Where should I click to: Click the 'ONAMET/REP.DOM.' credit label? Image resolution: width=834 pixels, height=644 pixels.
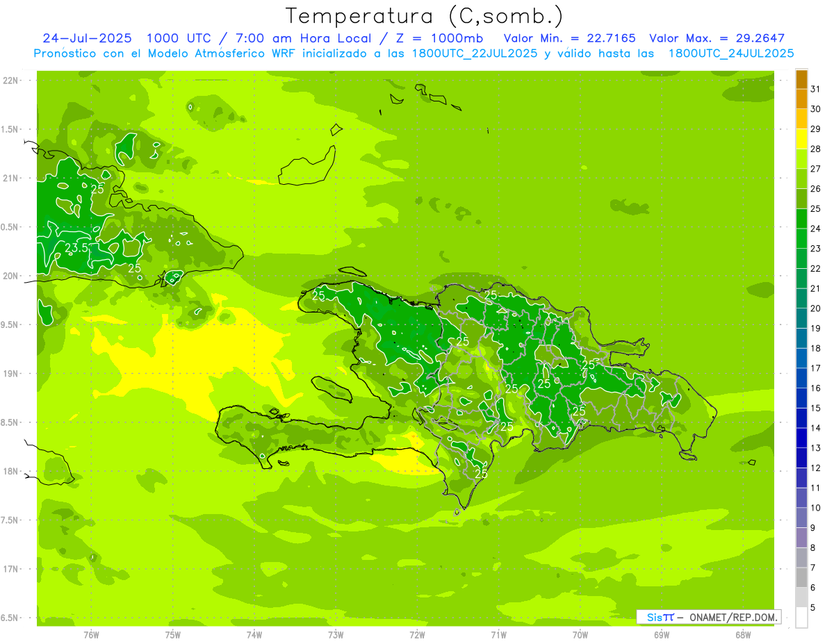733,617
